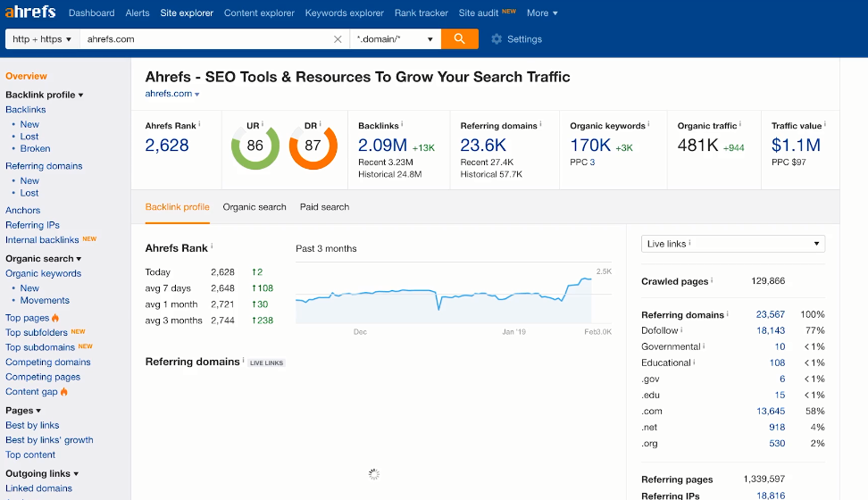
Task: Open Backlinks in the sidebar
Action: click(26, 110)
